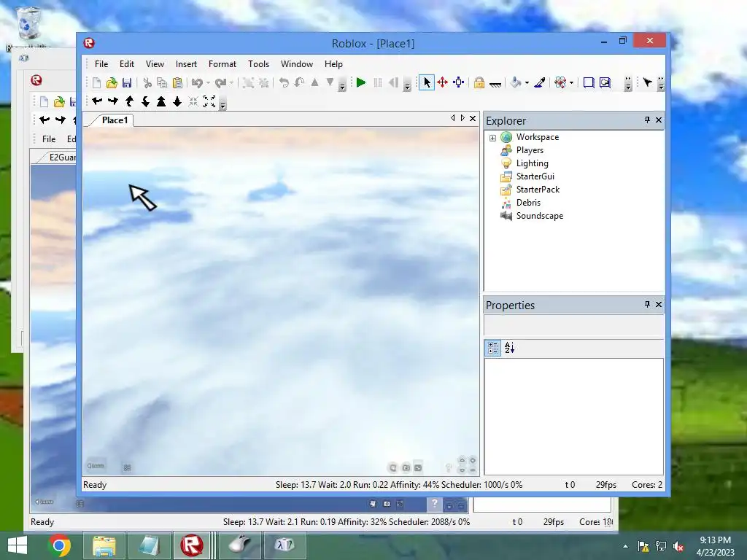This screenshot has height=560, width=747.
Task: Open the Help menu
Action: pyautogui.click(x=333, y=64)
